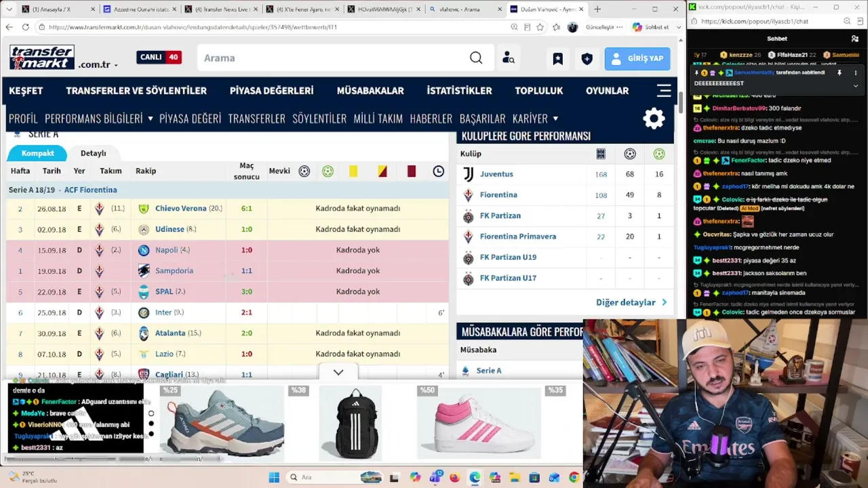Open Fiorentina Primavera club link
The width and height of the screenshot is (868, 488).
pyautogui.click(x=518, y=237)
